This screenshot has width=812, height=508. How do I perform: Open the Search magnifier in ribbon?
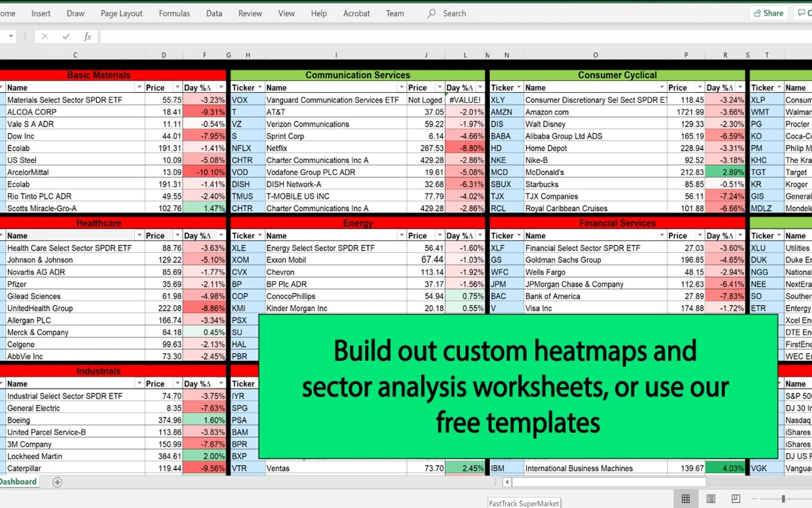pos(431,14)
